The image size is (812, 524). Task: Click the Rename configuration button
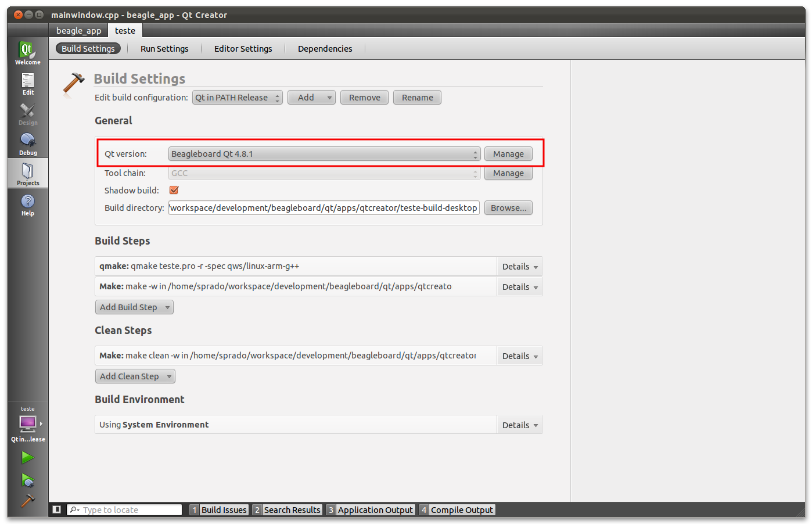[x=417, y=98]
